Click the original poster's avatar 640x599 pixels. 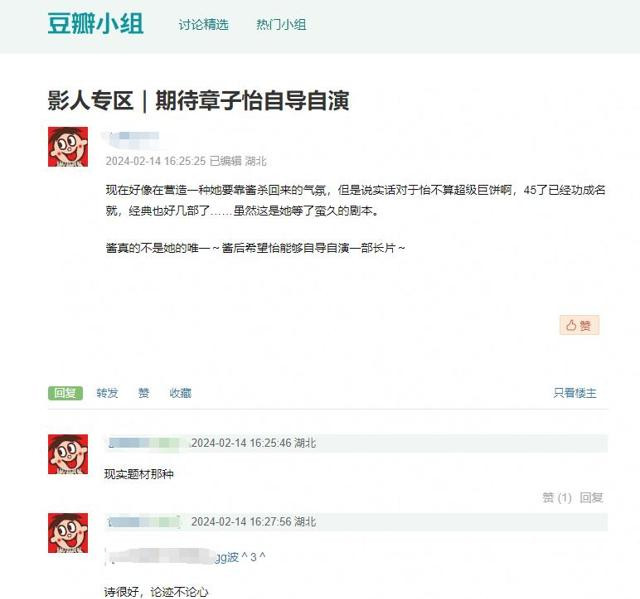coord(68,147)
